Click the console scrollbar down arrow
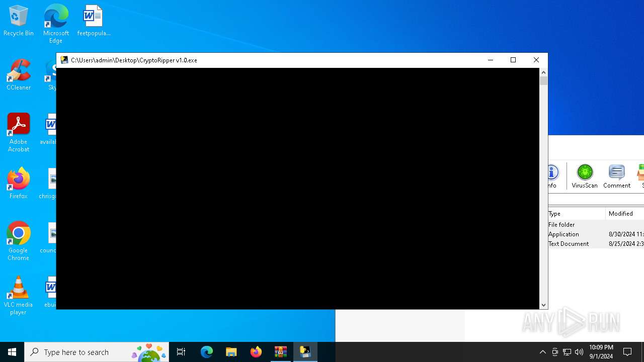This screenshot has width=644, height=362. pyautogui.click(x=543, y=305)
